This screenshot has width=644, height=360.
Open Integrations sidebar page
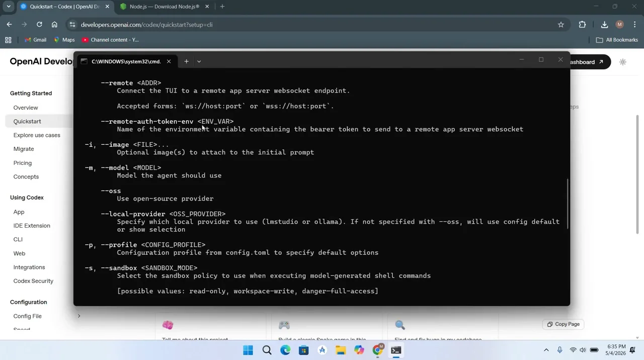29,267
